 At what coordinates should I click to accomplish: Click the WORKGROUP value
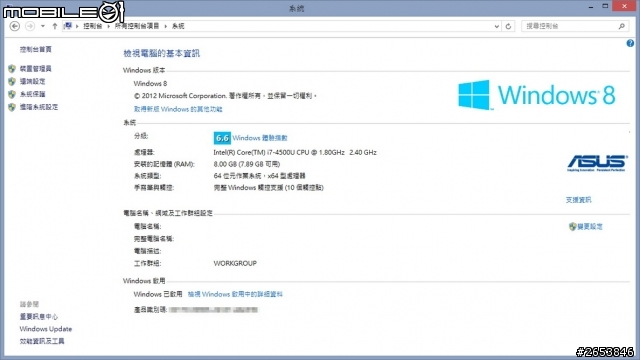[x=235, y=263]
